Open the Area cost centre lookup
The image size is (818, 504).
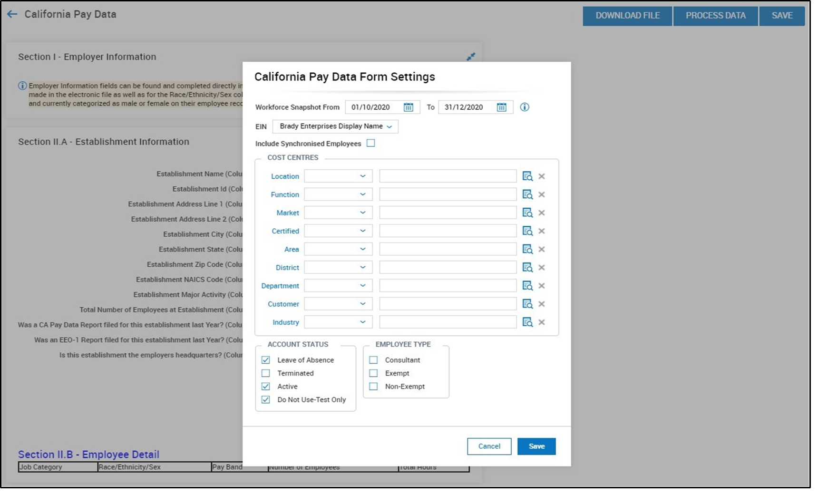(x=527, y=249)
